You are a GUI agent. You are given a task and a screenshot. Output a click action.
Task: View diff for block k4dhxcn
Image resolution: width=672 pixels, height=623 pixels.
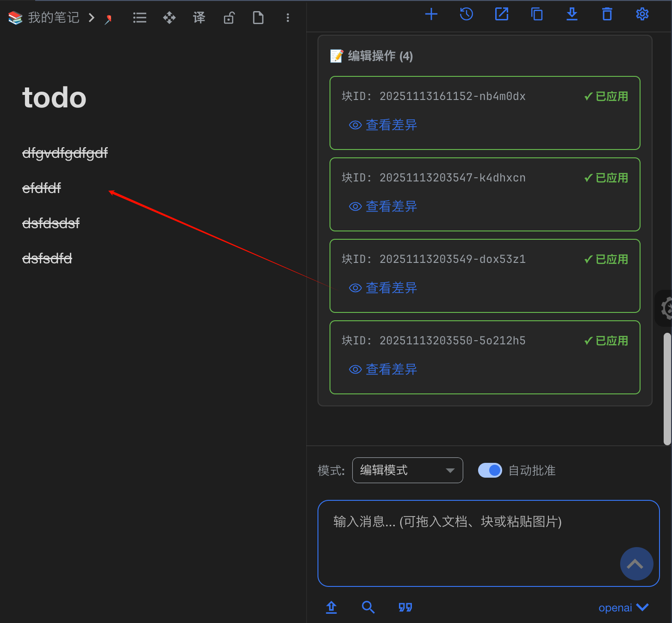383,206
